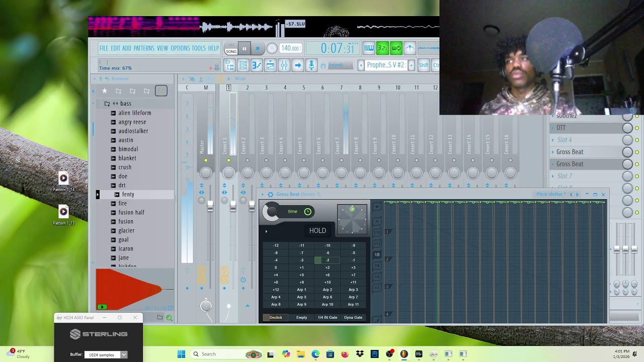Image resolution: width=644 pixels, height=362 pixels.
Task: Select 1/8 snap in Gross Beat
Action: coord(377,254)
